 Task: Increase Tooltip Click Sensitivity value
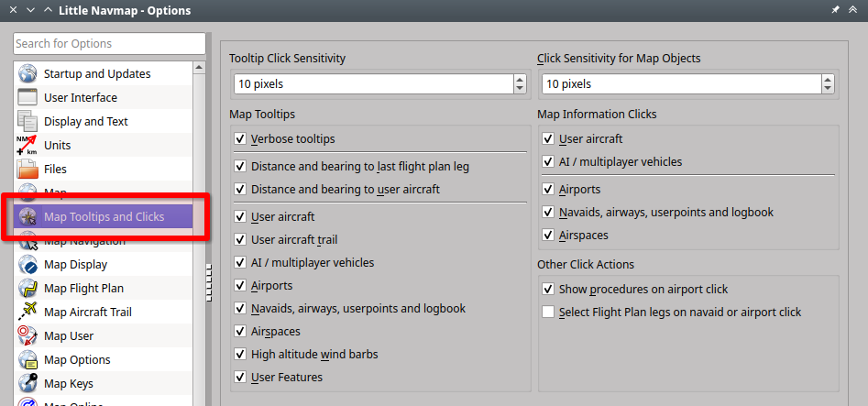click(520, 80)
